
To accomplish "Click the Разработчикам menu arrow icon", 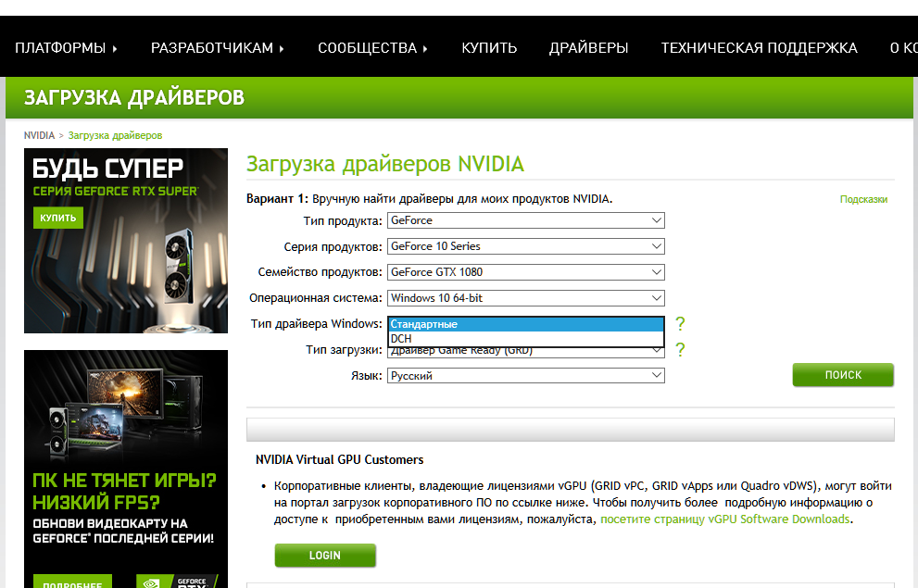I will coord(282,48).
